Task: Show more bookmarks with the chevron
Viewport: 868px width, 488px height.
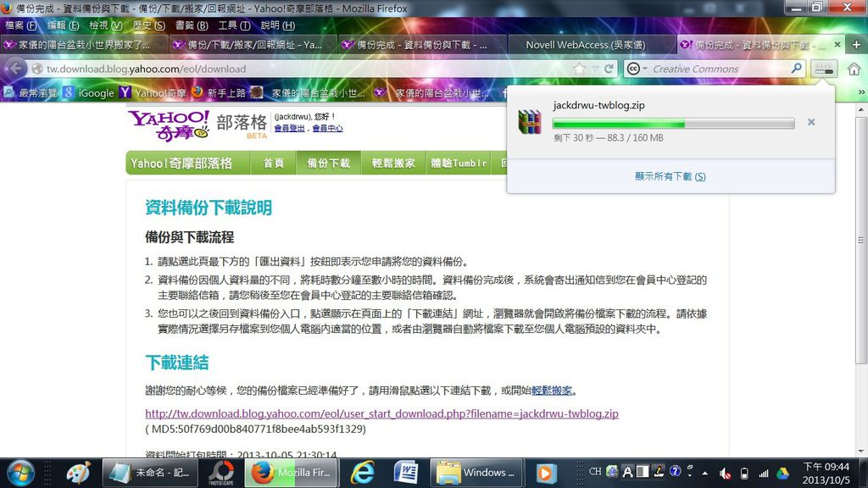Action: (861, 92)
